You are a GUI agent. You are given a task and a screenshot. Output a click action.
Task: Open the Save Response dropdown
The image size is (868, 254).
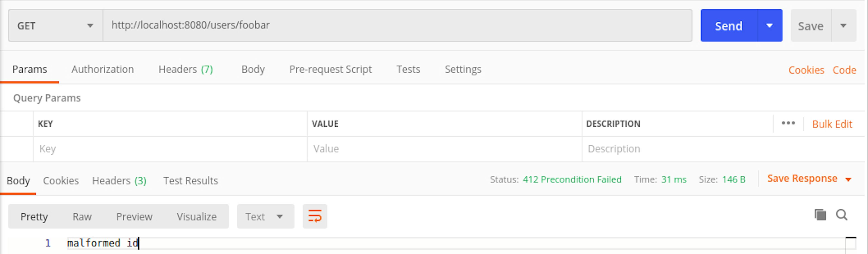(809, 179)
